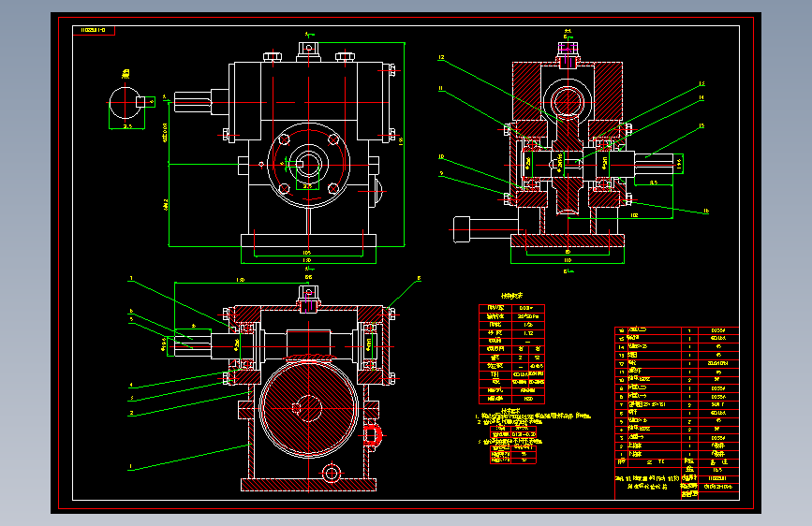Screen dimensions: 812x526
Task: Click balloon number 11 leader label
Action: pyautogui.click(x=441, y=89)
